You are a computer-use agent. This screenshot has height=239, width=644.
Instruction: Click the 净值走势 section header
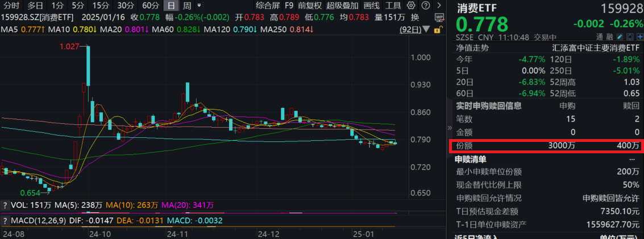tap(473, 47)
